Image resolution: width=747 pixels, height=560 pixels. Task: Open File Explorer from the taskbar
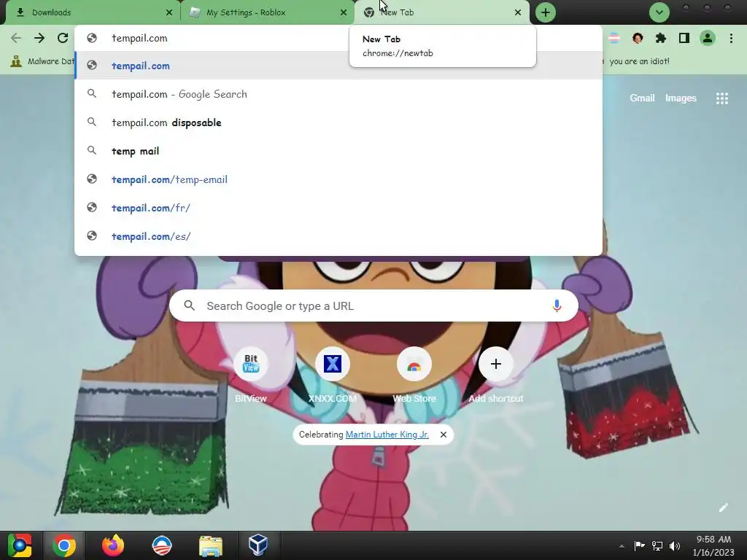(x=211, y=545)
